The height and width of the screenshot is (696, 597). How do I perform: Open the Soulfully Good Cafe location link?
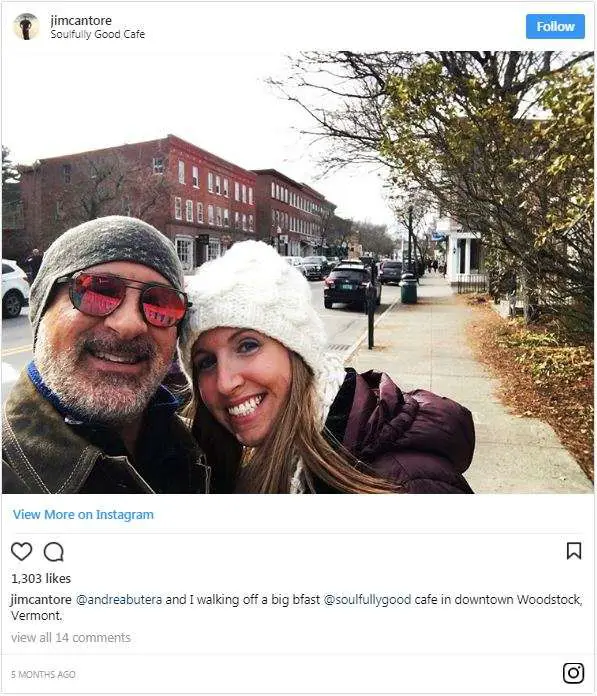click(x=97, y=34)
